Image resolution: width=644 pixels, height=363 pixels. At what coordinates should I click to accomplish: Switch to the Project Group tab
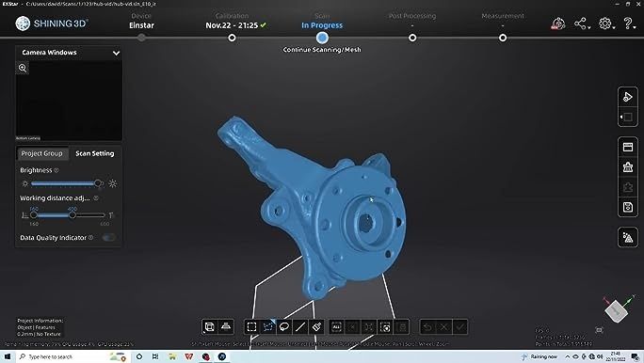tap(41, 153)
